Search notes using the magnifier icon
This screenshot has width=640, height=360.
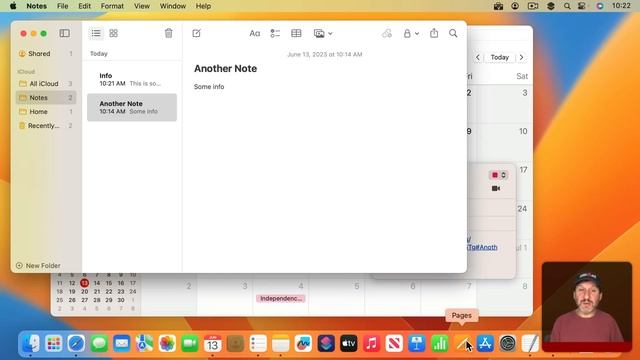coord(453,33)
